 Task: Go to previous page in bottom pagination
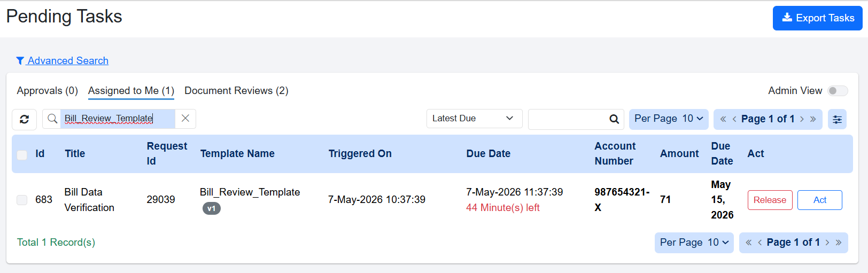759,243
